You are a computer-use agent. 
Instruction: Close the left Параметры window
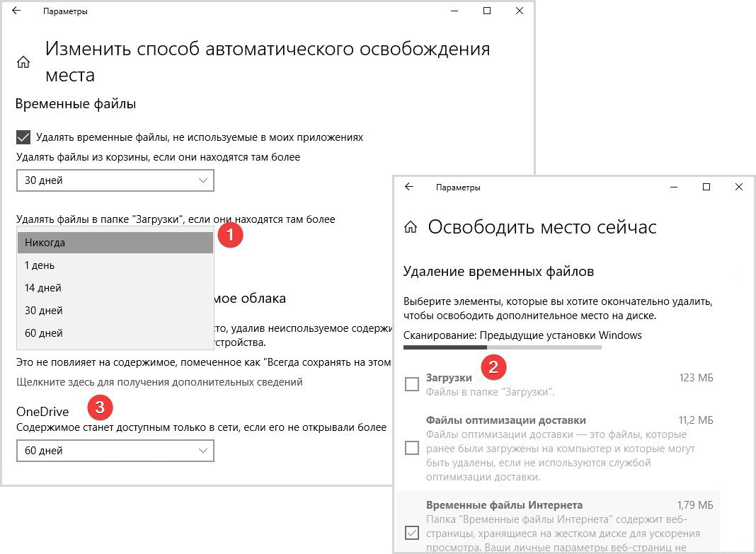pos(520,11)
